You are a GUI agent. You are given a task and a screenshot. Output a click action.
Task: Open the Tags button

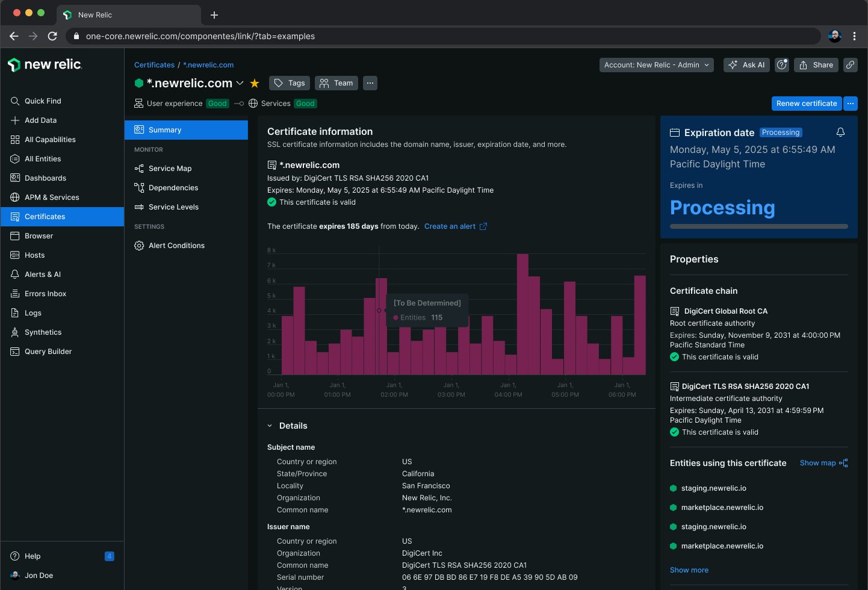pos(290,83)
